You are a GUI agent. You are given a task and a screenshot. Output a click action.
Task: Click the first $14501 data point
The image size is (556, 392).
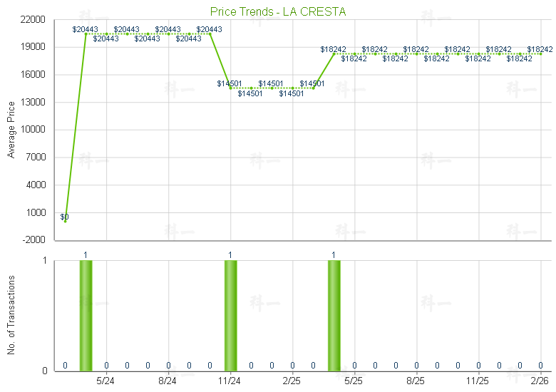230,88
